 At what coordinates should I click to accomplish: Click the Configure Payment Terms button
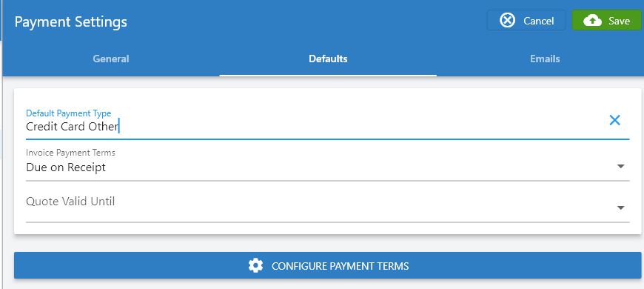328,265
